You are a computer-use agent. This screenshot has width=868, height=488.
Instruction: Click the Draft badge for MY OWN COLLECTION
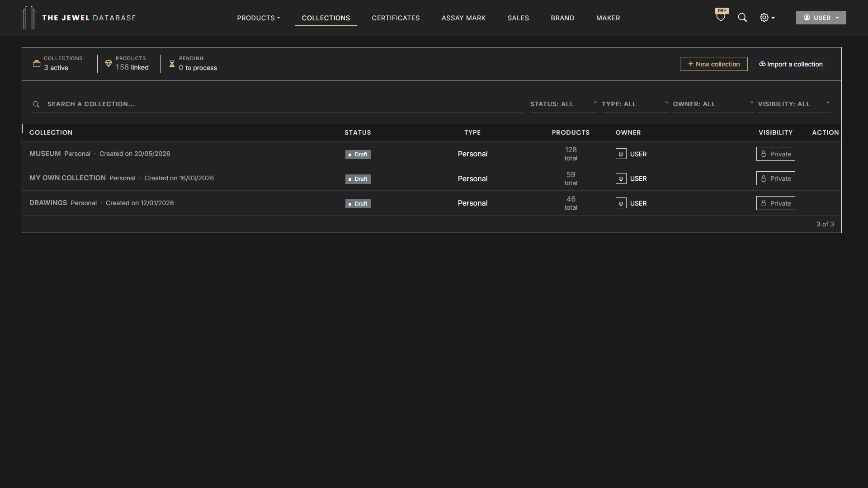click(x=358, y=179)
